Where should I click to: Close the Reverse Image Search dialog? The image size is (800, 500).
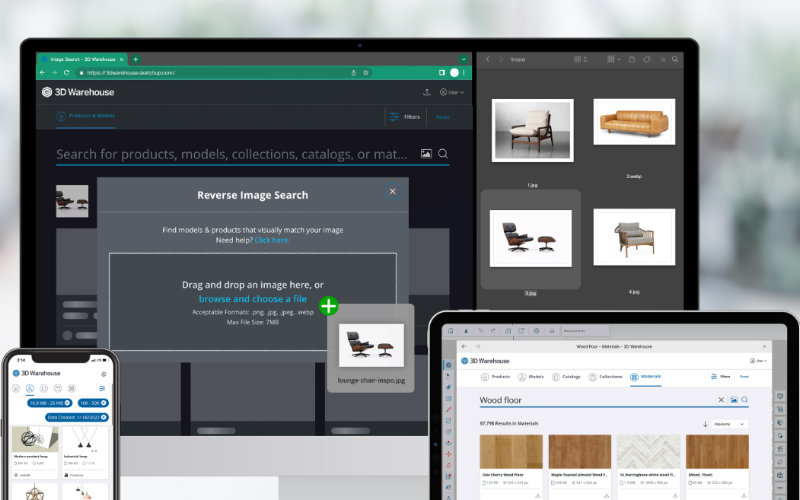point(392,191)
